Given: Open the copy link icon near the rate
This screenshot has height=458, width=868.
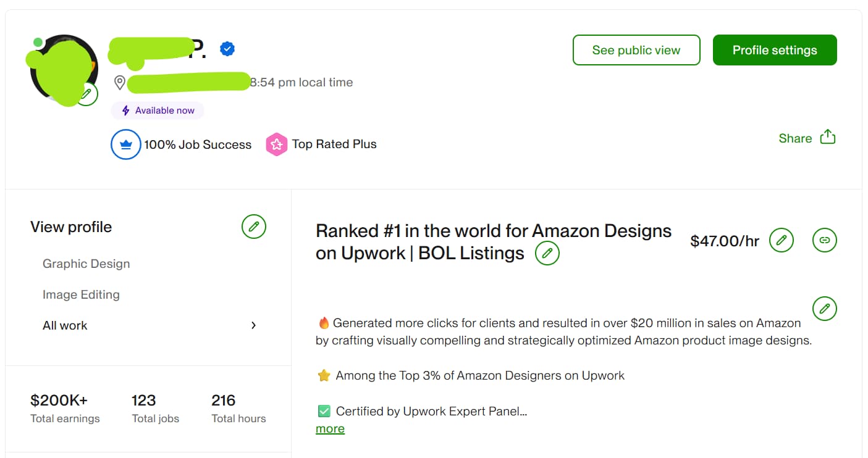Looking at the screenshot, I should pyautogui.click(x=824, y=240).
